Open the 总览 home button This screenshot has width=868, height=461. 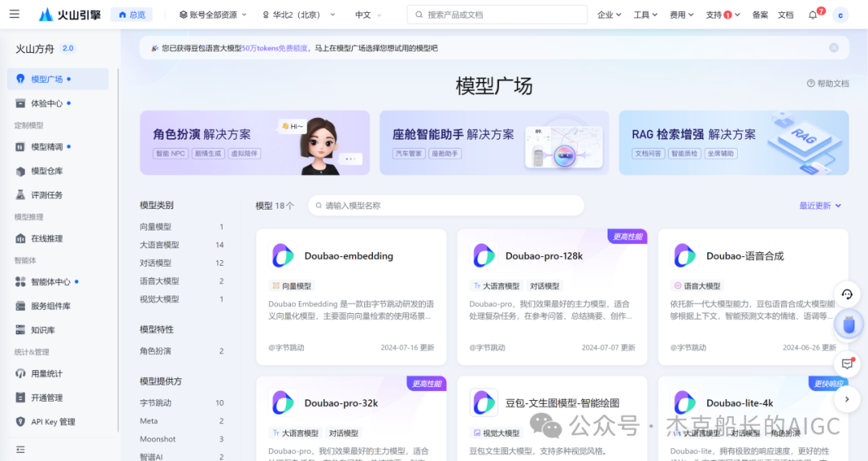pyautogui.click(x=132, y=15)
